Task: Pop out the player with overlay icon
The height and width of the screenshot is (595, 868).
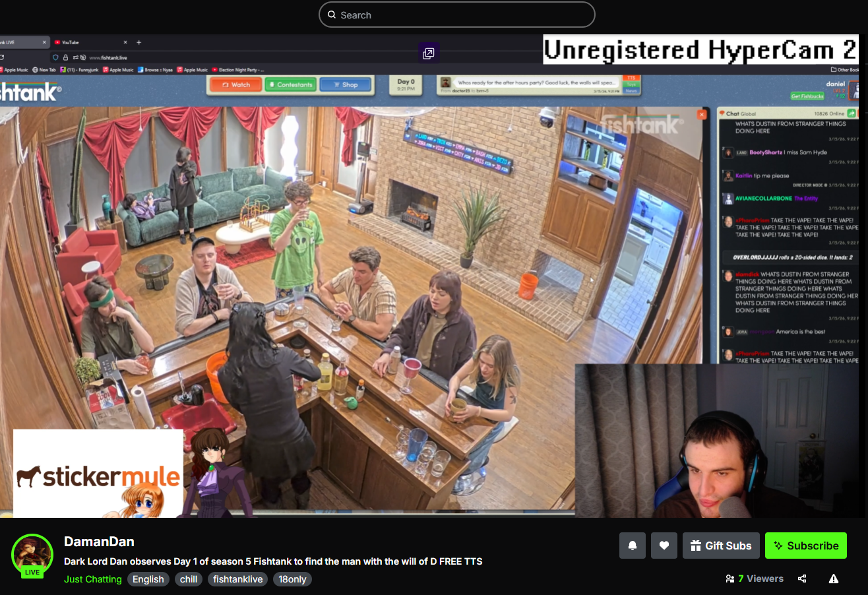Action: coord(429,53)
